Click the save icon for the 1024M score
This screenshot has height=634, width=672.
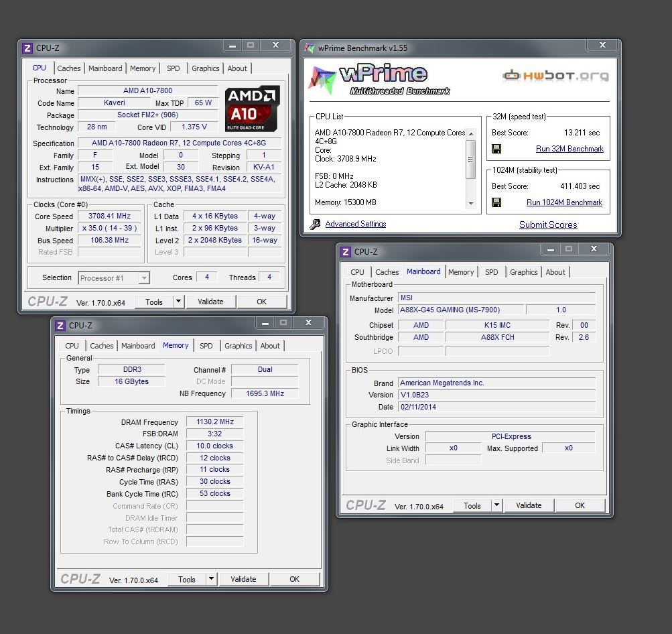(x=496, y=202)
